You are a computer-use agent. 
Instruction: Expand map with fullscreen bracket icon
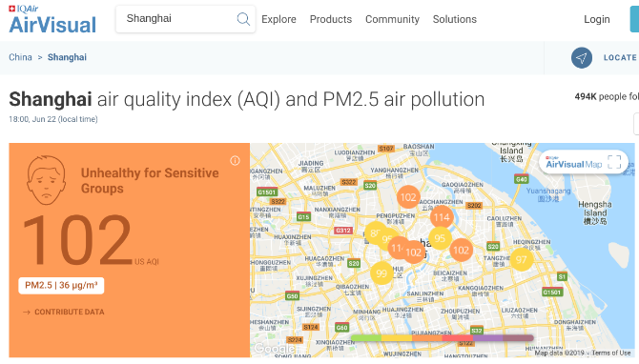(x=614, y=162)
